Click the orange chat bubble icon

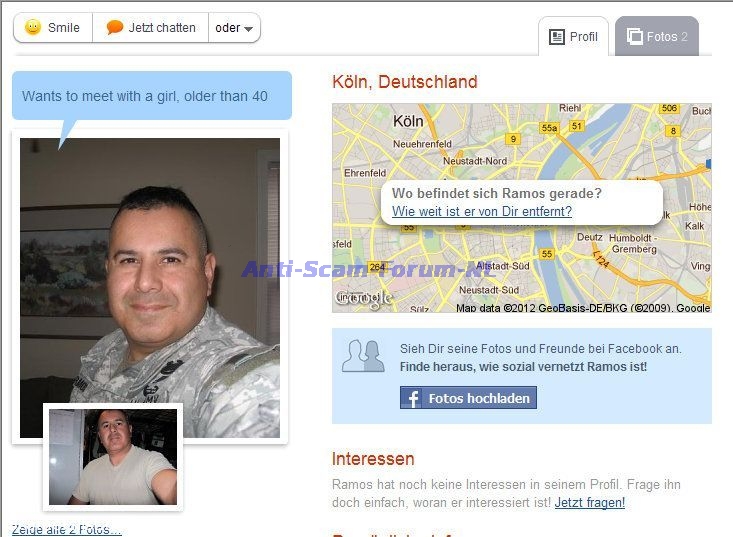tap(115, 28)
